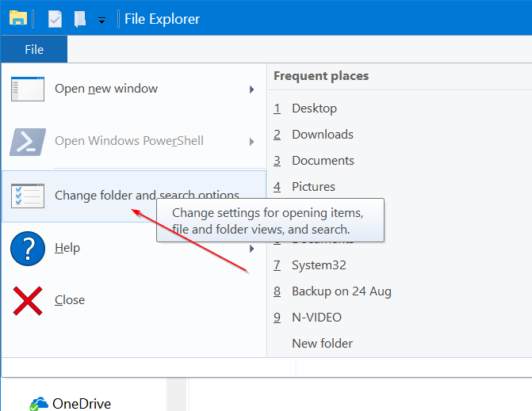
Task: Click the Frequent places heading
Action: pos(321,76)
